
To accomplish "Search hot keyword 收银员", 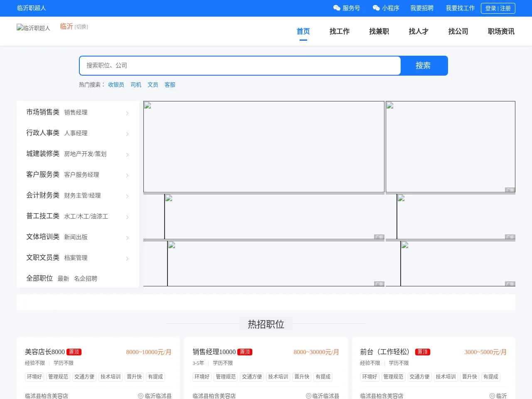I will click(x=116, y=85).
